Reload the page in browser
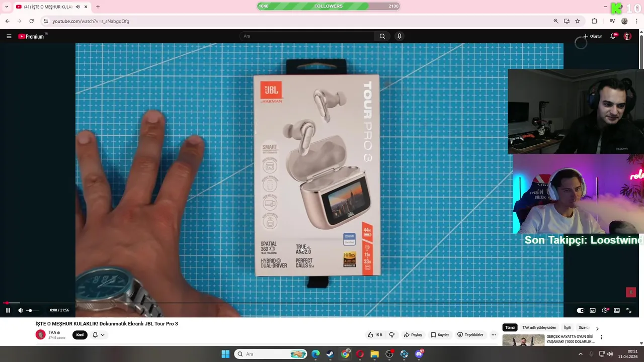644x362 pixels. [x=31, y=21]
